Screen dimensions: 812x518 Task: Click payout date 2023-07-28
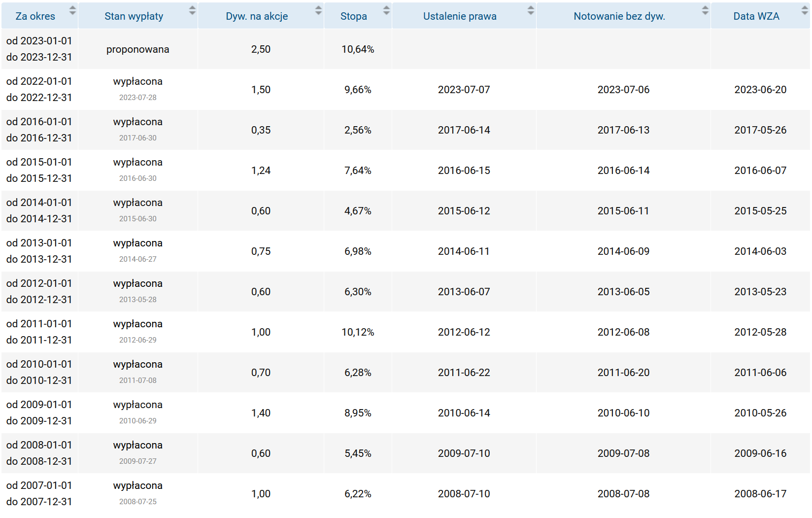click(x=138, y=98)
